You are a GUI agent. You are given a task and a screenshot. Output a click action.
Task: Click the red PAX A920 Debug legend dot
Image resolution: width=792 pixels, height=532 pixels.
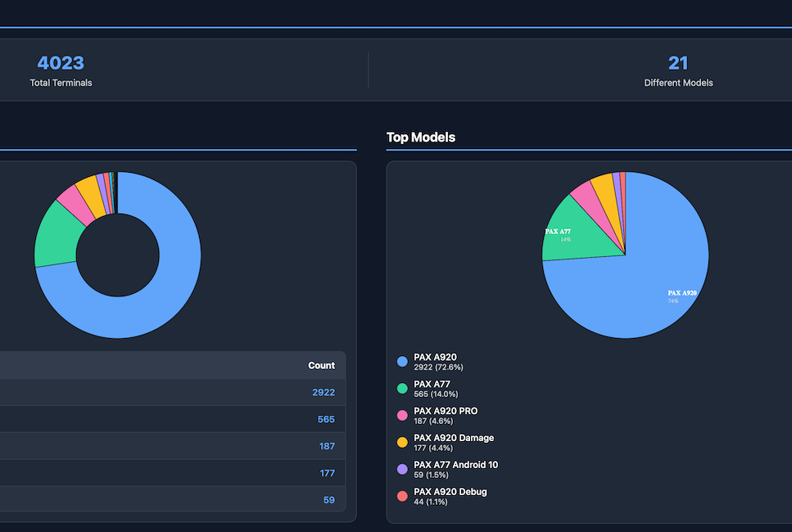click(402, 496)
